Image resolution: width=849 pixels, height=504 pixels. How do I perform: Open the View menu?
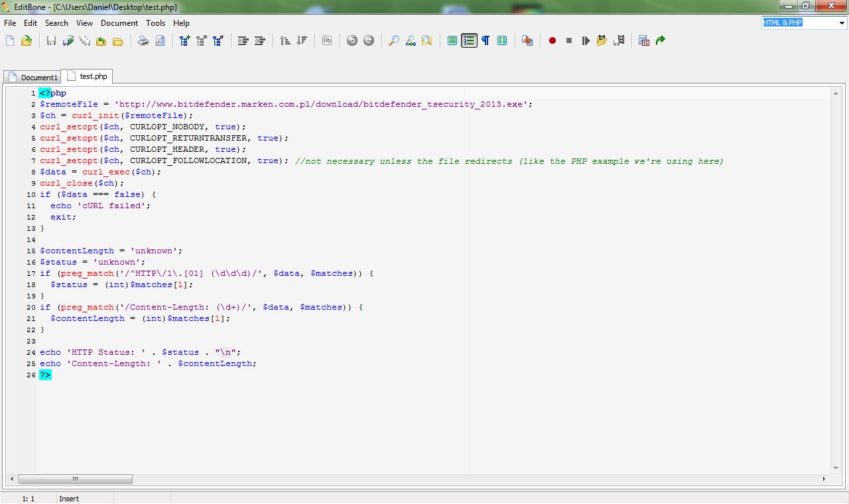(84, 23)
